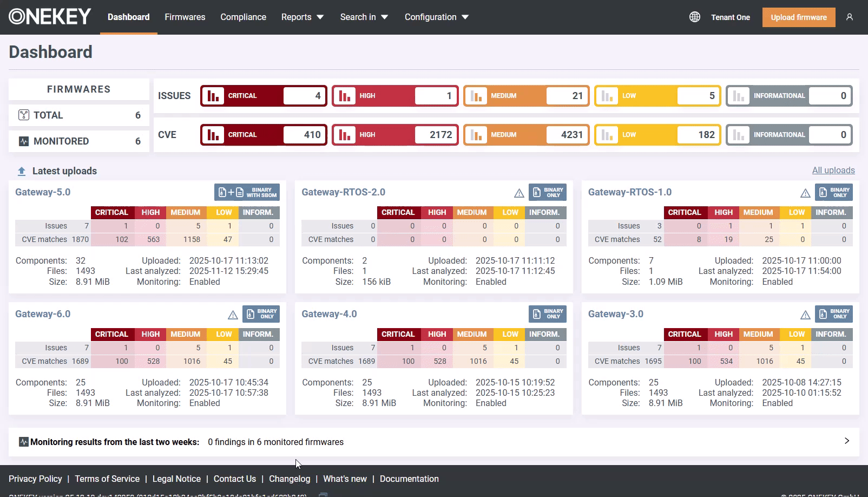The height and width of the screenshot is (497, 868).
Task: Click the Binary Only badge on Gateway-RTOS-1.0
Action: (x=833, y=192)
